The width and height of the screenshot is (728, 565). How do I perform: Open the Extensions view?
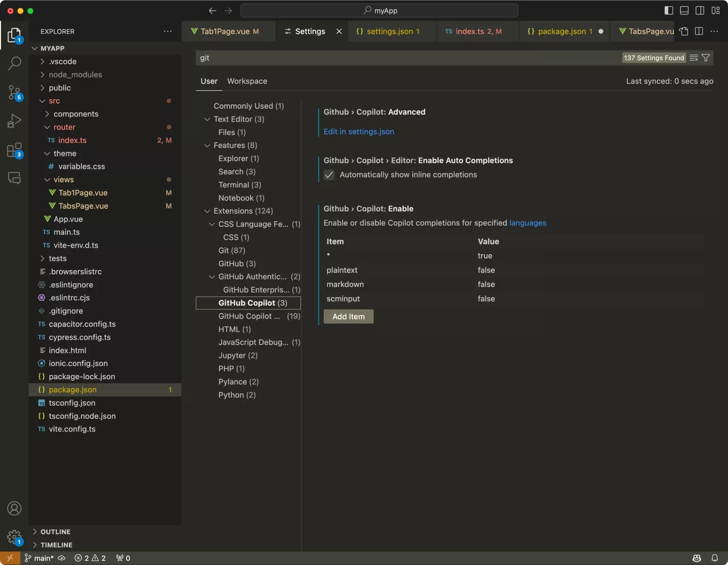click(x=14, y=151)
